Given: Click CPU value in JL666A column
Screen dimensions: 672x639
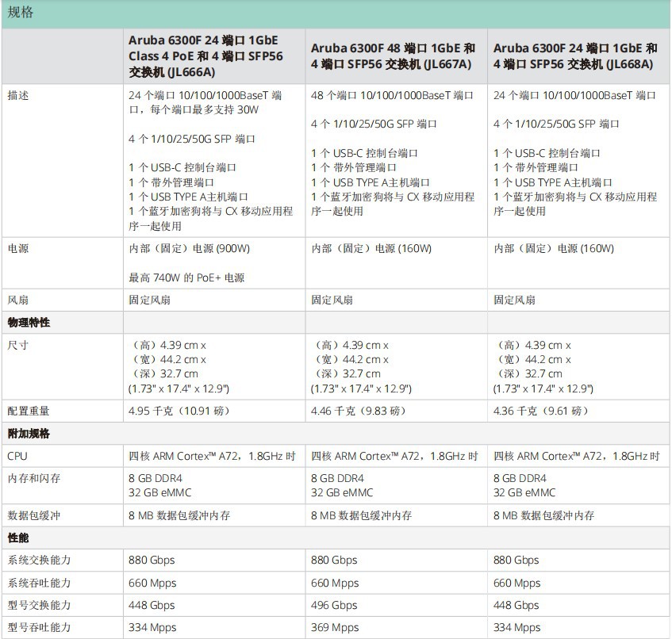Looking at the screenshot, I should tap(212, 456).
